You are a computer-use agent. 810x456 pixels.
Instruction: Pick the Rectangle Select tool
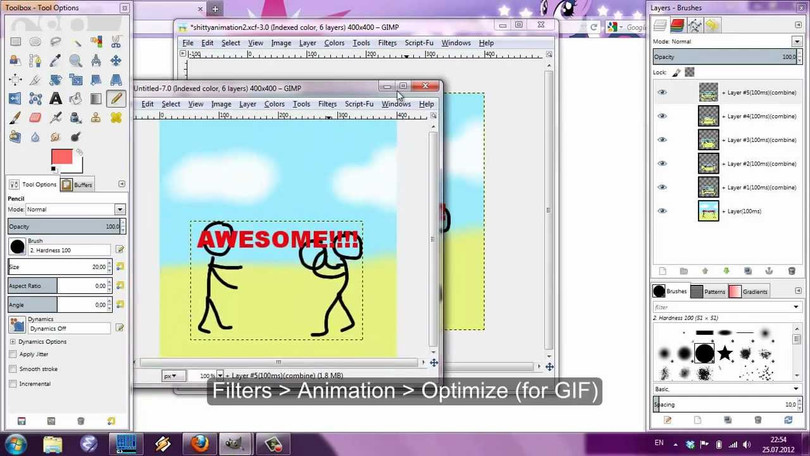tap(15, 41)
